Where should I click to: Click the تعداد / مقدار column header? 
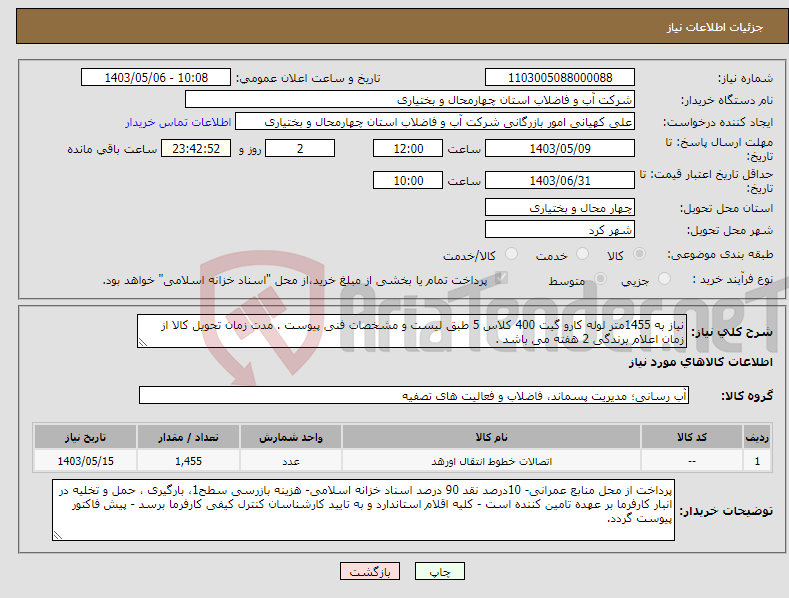(x=188, y=437)
